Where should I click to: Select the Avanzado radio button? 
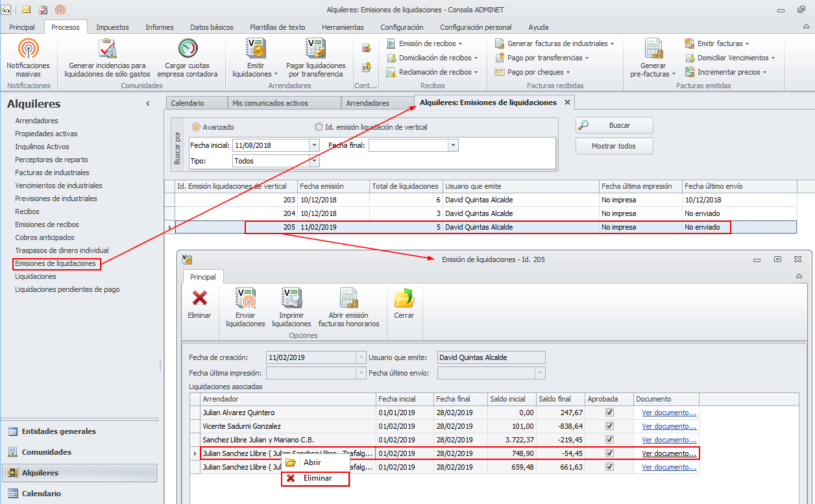click(x=197, y=127)
